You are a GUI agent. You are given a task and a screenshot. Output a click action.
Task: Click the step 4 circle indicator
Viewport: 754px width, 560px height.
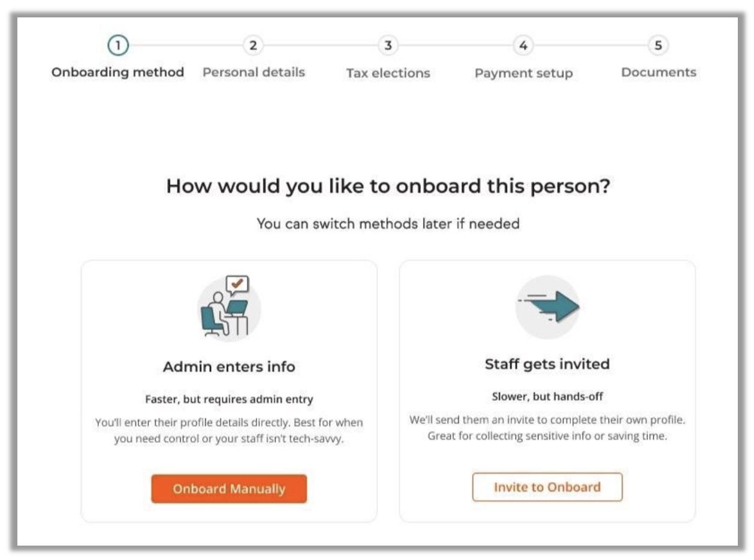(x=523, y=46)
